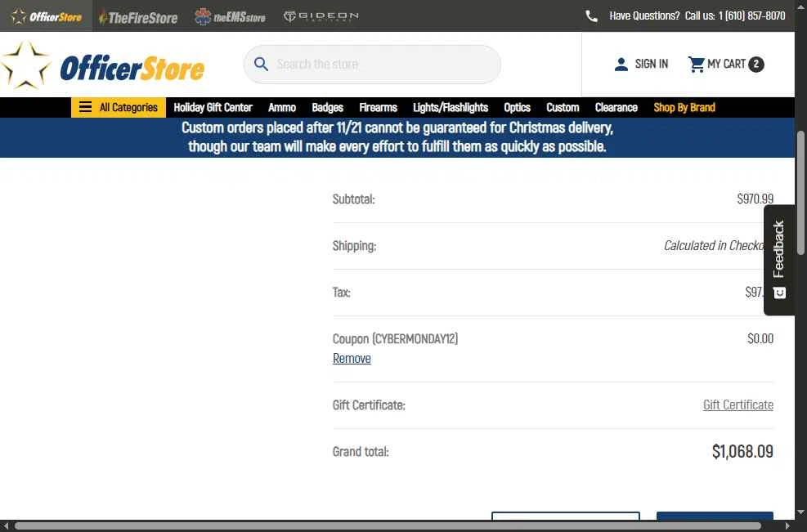Image resolution: width=807 pixels, height=532 pixels.
Task: Click the search magnifier icon
Action: click(x=261, y=65)
